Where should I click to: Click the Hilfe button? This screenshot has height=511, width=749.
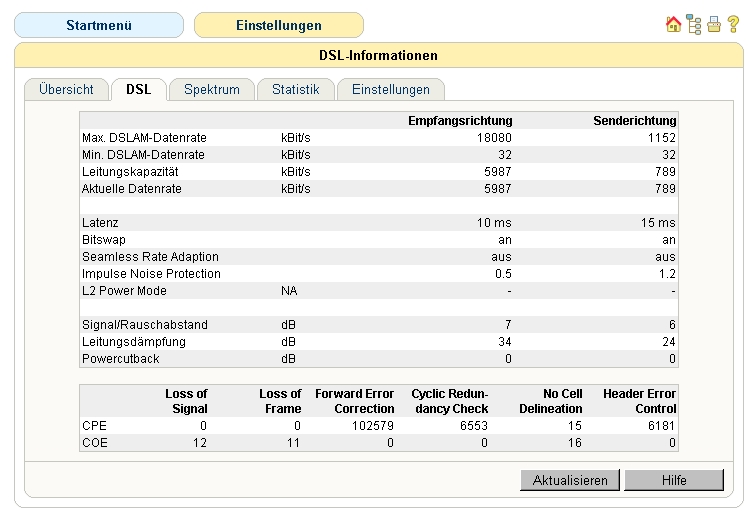click(673, 480)
